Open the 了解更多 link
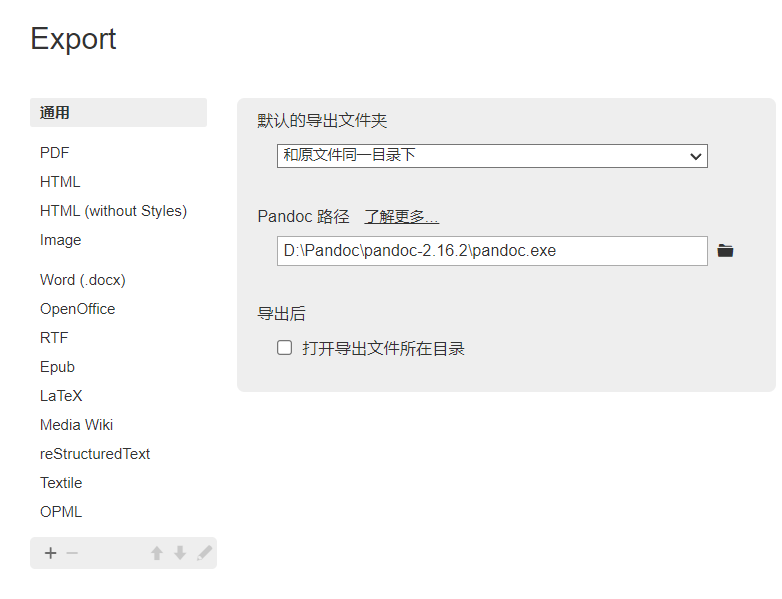Screen dimensions: 782x599 pos(401,217)
